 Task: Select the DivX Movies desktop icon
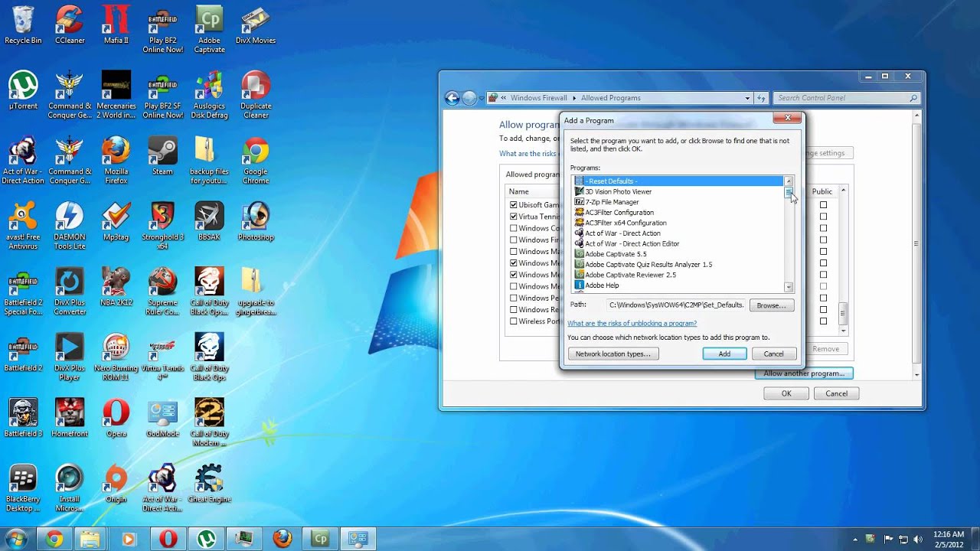coord(256,24)
